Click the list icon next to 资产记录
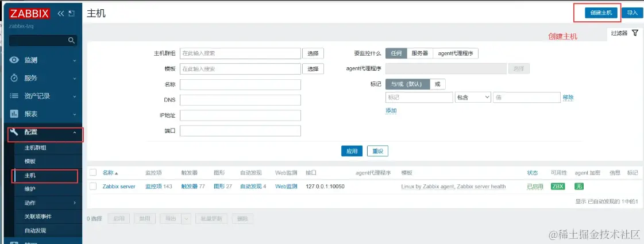The height and width of the screenshot is (244, 644). click(x=14, y=96)
